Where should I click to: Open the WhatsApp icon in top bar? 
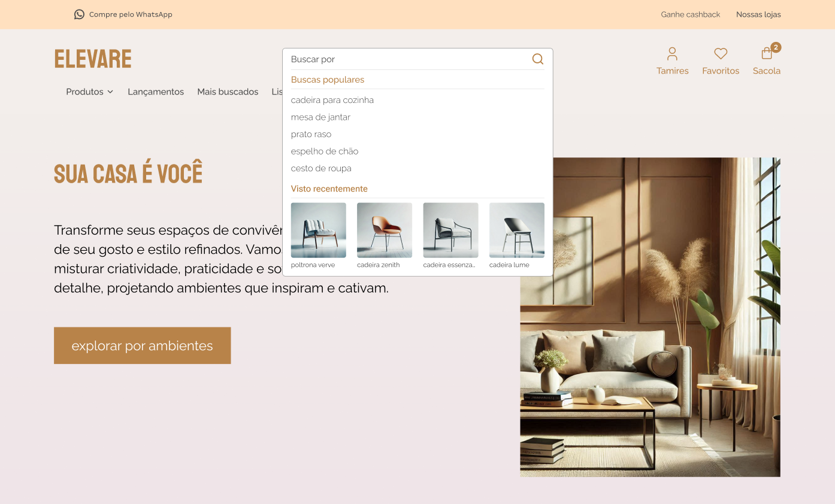tap(79, 14)
